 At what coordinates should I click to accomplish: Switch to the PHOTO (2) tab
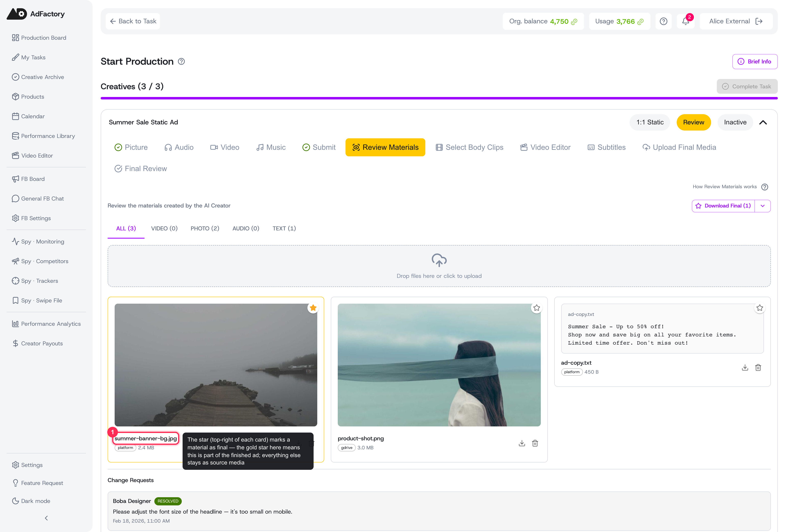(205, 229)
